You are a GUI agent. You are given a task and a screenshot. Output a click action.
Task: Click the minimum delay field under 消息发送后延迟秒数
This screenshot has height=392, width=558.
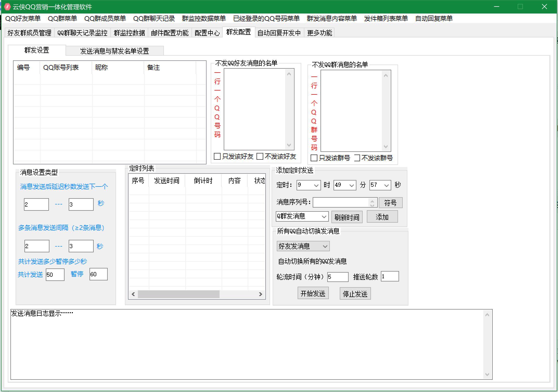tap(36, 204)
